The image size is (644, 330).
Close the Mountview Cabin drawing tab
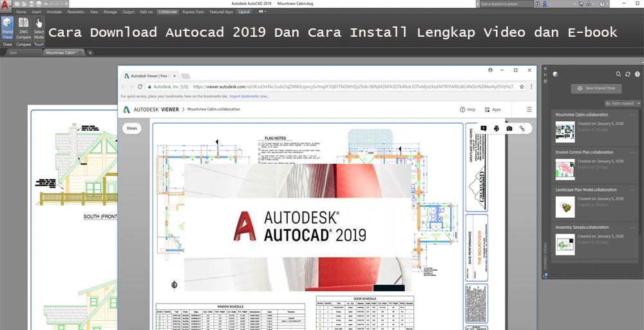tap(80, 53)
